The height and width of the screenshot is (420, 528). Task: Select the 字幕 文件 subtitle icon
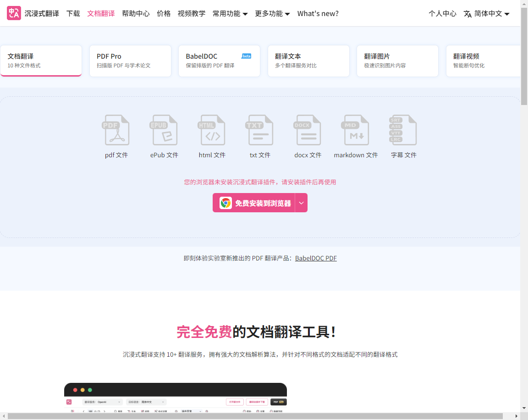pyautogui.click(x=403, y=130)
